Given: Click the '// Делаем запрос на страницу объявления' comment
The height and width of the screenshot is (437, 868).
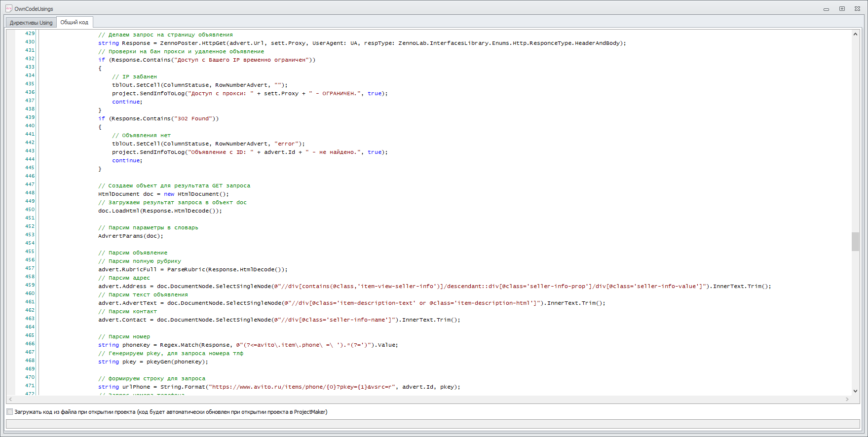Looking at the screenshot, I should [x=165, y=35].
